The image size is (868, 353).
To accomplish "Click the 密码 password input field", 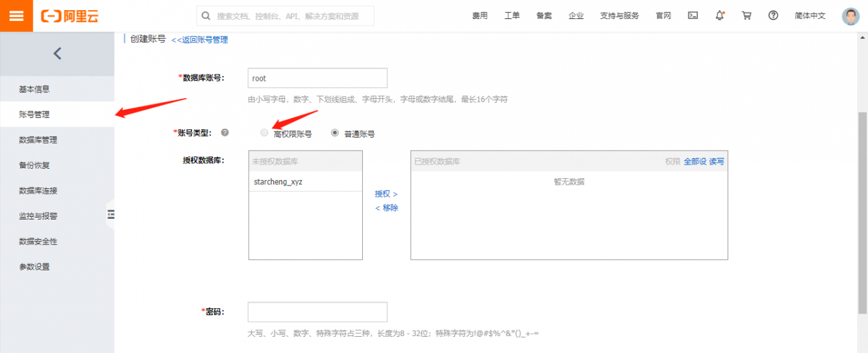I will [x=317, y=312].
